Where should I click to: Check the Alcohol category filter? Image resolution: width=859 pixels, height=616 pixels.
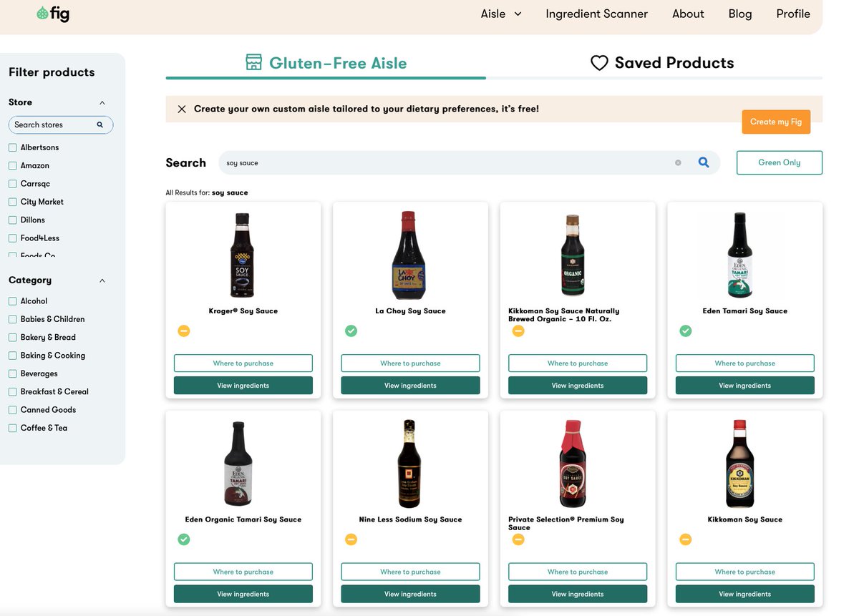12,301
